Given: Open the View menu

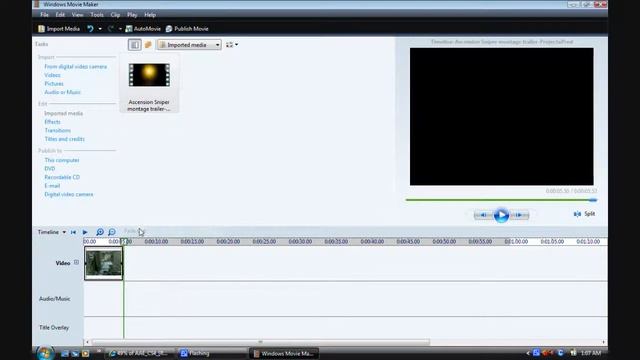Looking at the screenshot, I should point(77,15).
